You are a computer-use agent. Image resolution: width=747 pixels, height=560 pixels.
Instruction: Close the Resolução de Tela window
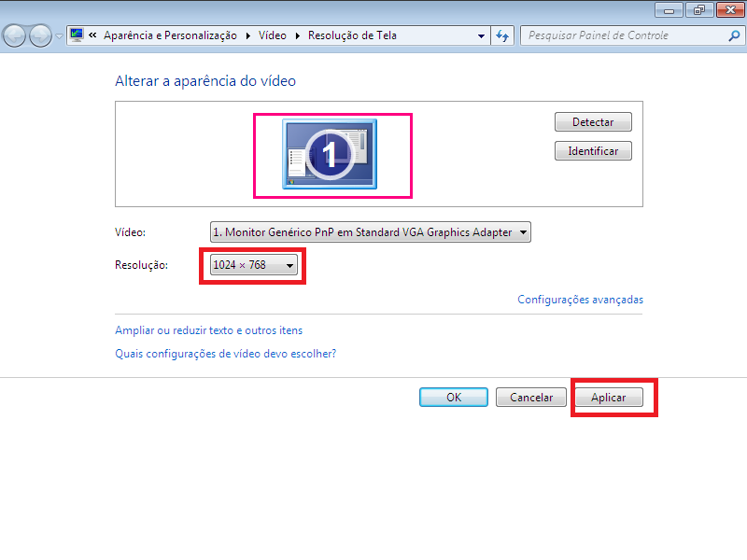(730, 10)
